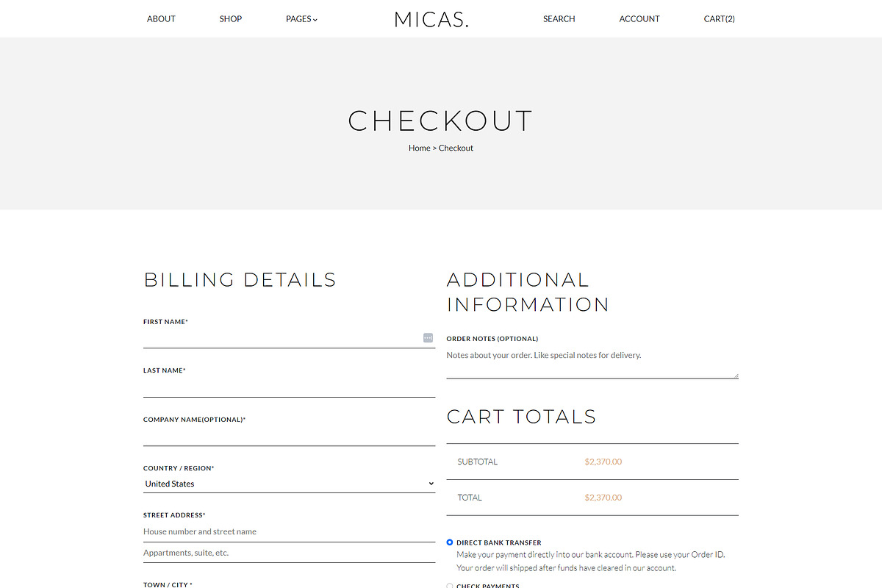Navigate to Home via the breadcrumb link
Viewport: 882px width, 588px height.
point(419,148)
